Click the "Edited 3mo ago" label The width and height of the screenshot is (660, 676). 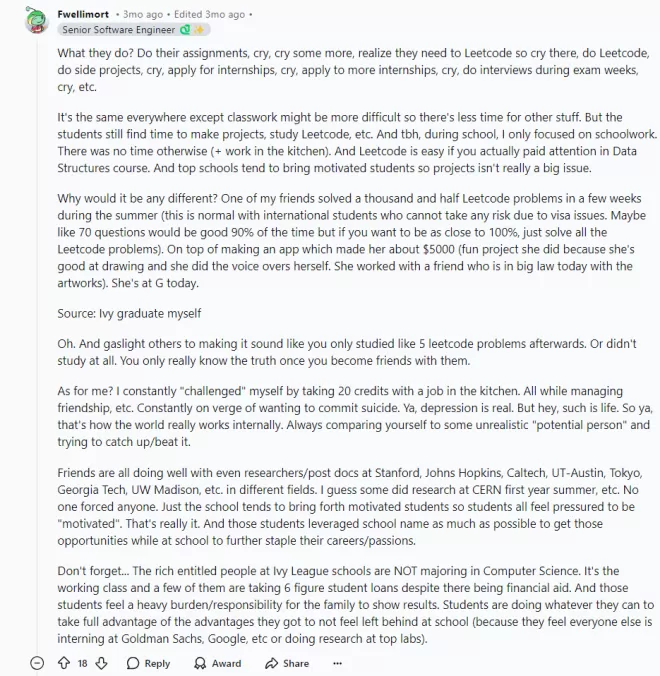(210, 14)
